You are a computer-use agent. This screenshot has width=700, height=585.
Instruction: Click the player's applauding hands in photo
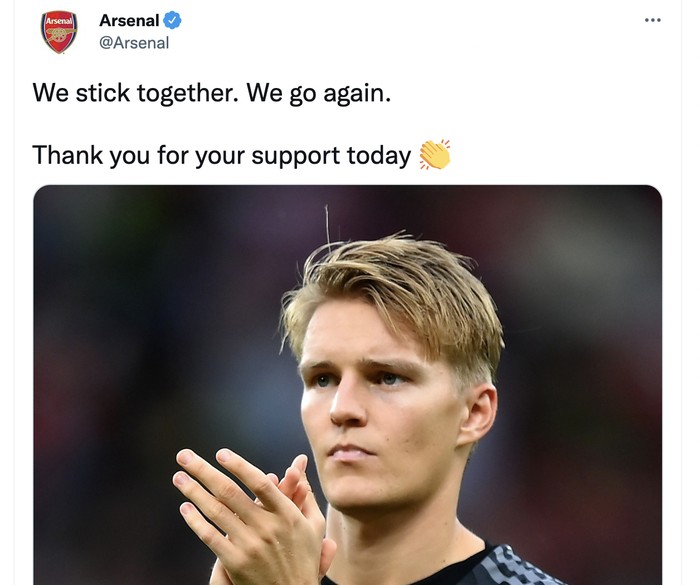point(250,510)
